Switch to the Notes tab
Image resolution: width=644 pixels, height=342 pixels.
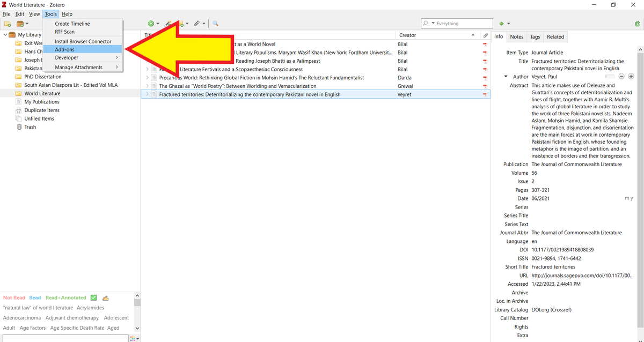516,36
